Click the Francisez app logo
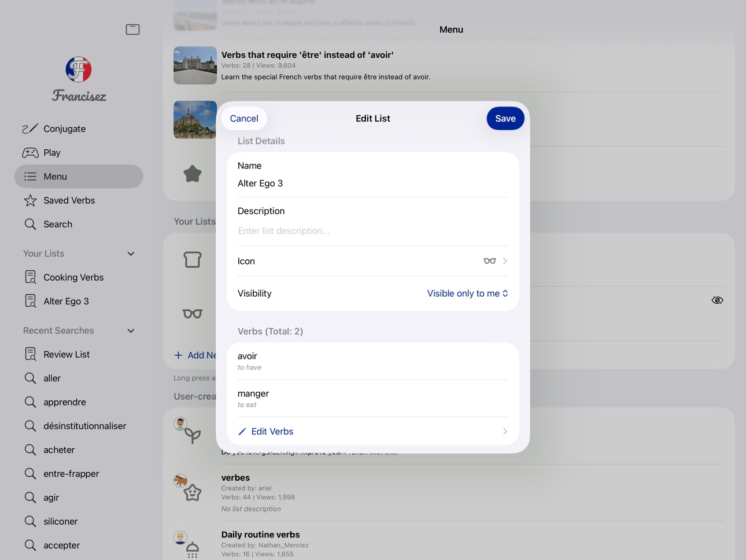Image resolution: width=746 pixels, height=560 pixels. coord(79,70)
